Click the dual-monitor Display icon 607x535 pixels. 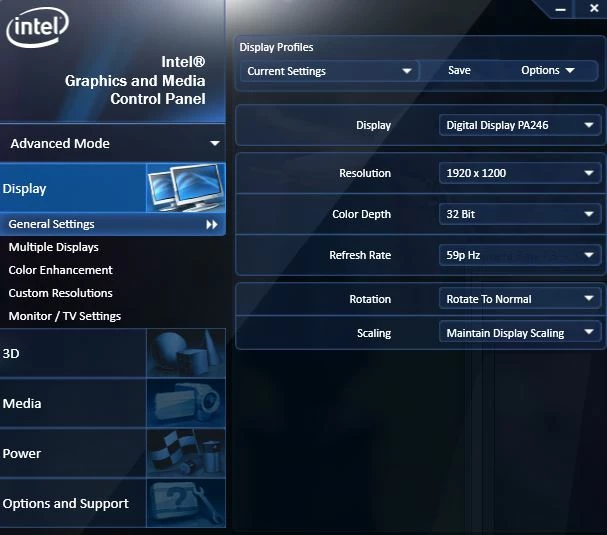click(186, 188)
